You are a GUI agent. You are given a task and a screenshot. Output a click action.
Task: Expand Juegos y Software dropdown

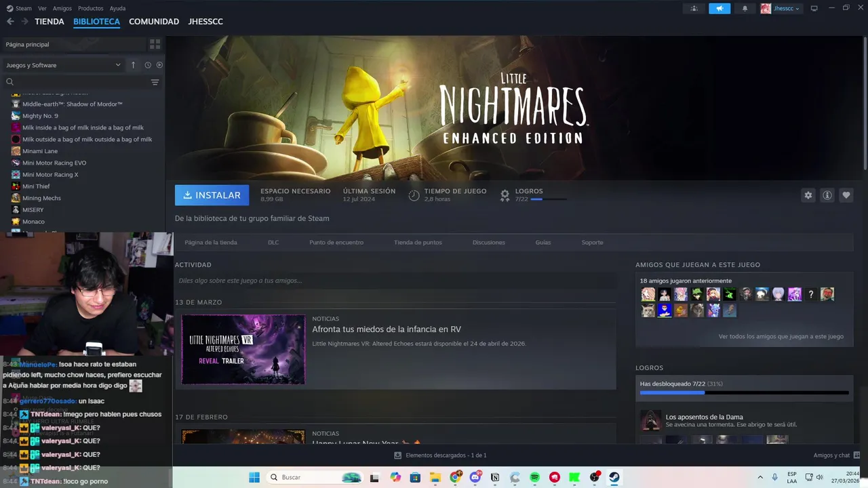point(63,65)
